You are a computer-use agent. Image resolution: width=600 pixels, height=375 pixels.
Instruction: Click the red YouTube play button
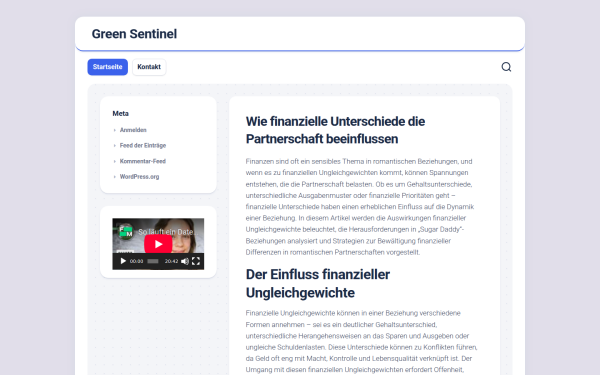158,244
